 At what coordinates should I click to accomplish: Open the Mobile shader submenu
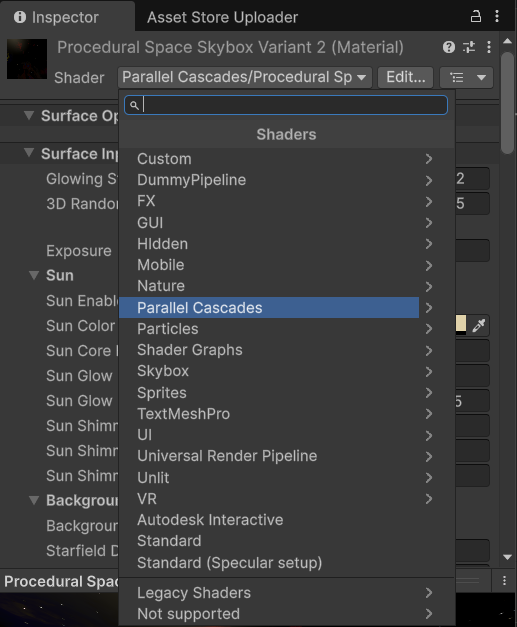(287, 265)
